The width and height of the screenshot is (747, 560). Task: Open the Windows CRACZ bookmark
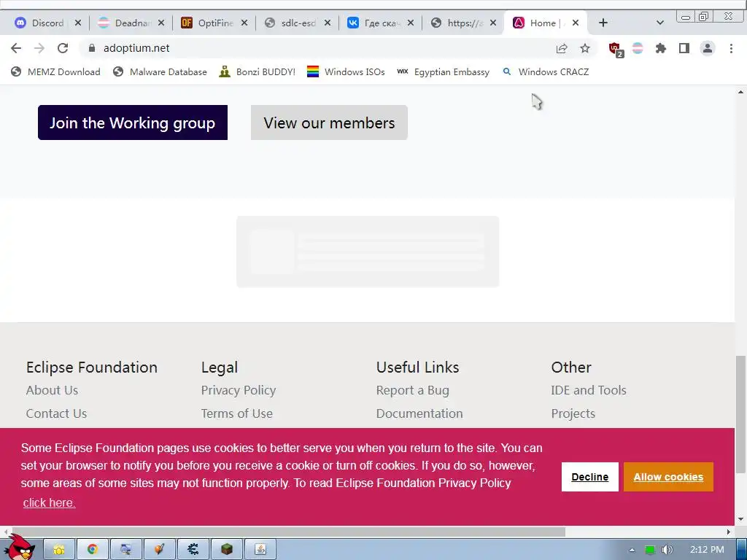(x=546, y=72)
